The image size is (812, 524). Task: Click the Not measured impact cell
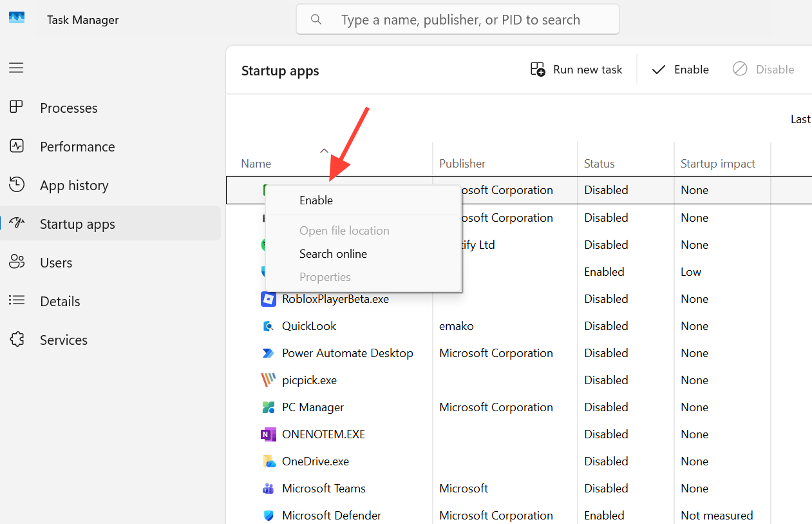717,516
